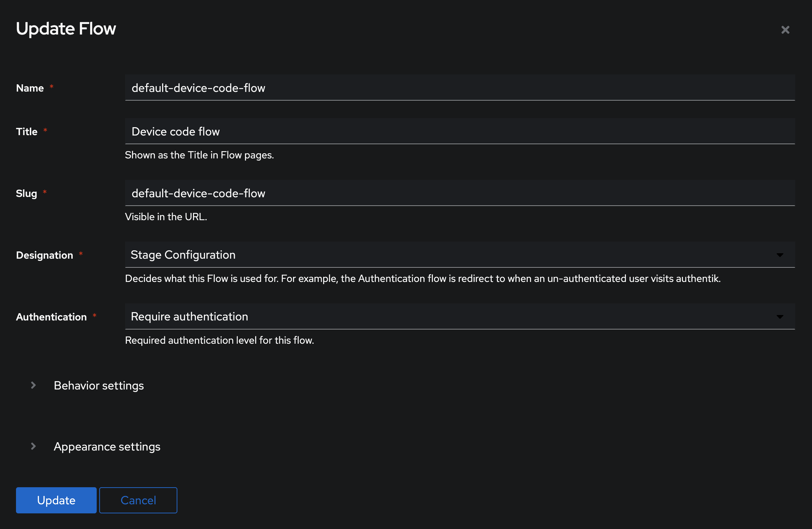Screen dimensions: 812x529
Task: Click the close dialog icon
Action: 785,29
